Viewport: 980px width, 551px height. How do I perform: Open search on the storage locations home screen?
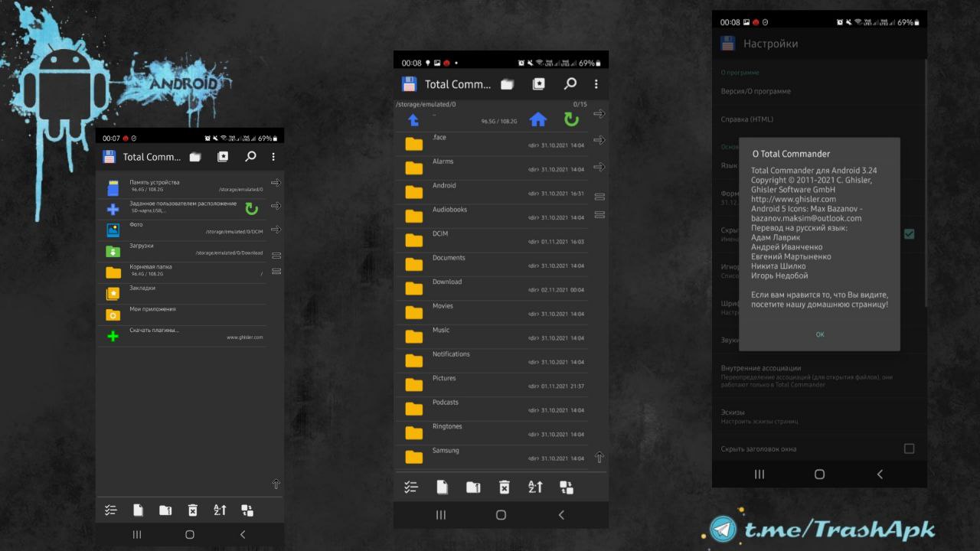click(250, 157)
